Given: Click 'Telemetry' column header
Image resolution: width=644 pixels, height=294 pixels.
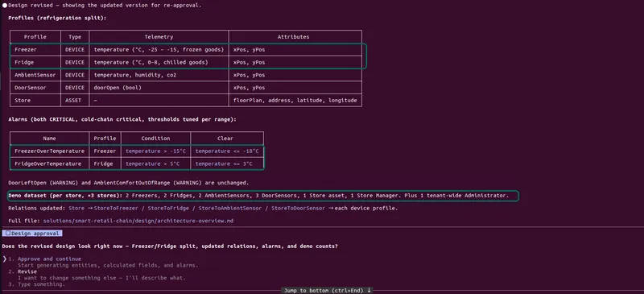Looking at the screenshot, I should pyautogui.click(x=159, y=37).
